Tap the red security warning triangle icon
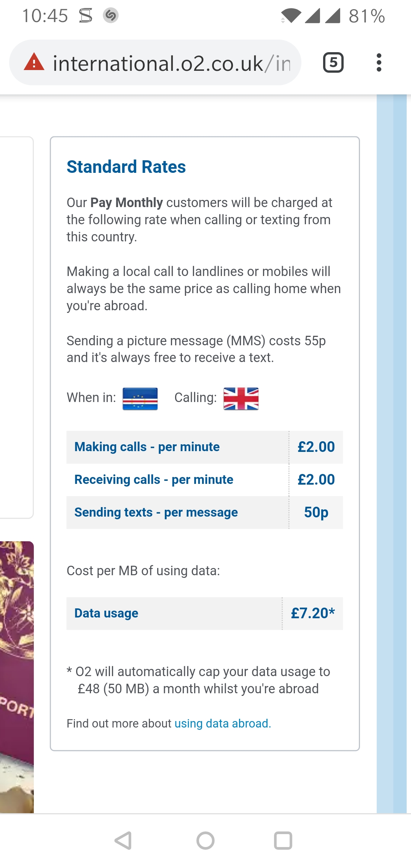This screenshot has height=868, width=411. pos(34,62)
